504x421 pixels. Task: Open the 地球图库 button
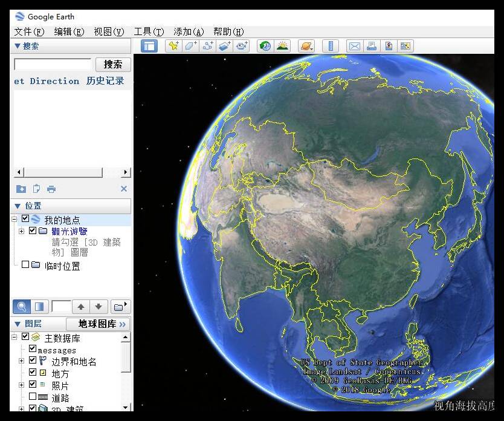pos(98,324)
